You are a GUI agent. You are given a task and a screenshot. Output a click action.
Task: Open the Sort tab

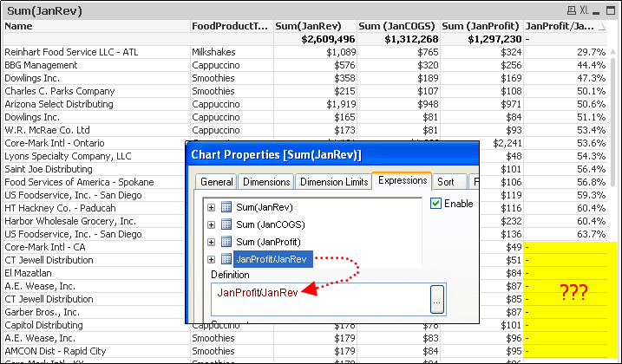[x=446, y=182]
